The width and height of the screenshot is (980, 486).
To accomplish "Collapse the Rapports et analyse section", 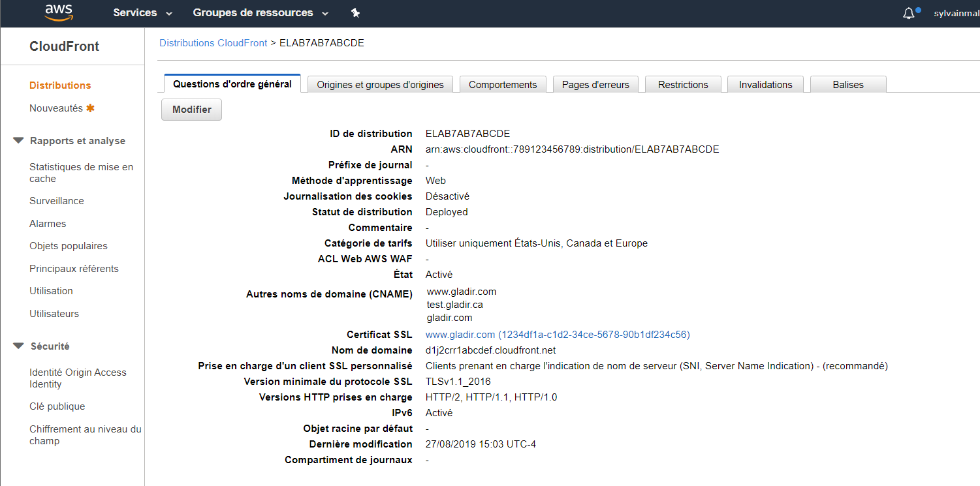I will pos(19,141).
